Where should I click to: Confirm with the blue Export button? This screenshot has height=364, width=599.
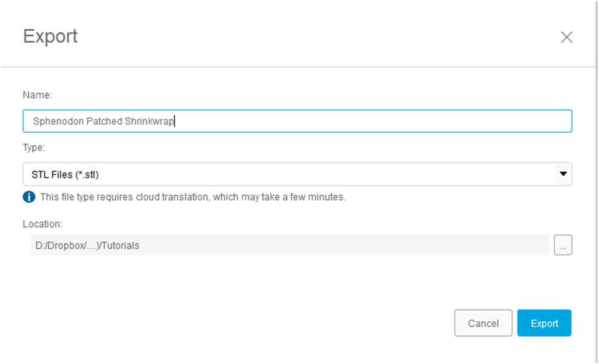coord(545,323)
